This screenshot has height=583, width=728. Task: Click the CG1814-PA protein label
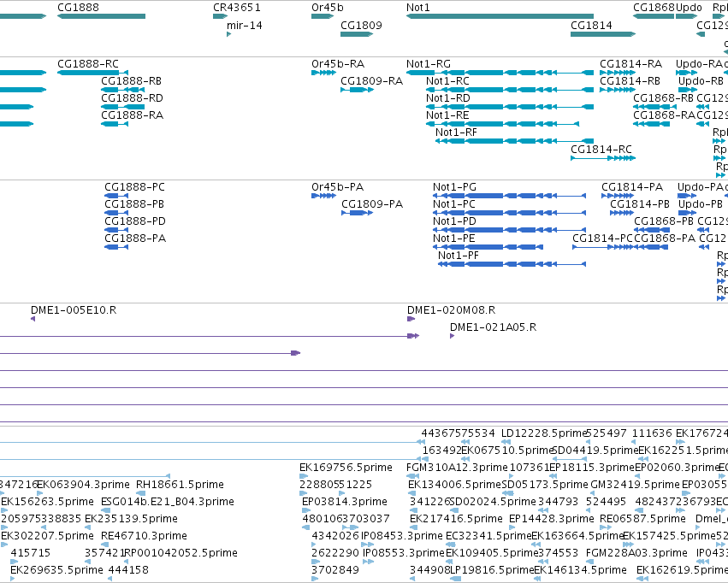(632, 187)
